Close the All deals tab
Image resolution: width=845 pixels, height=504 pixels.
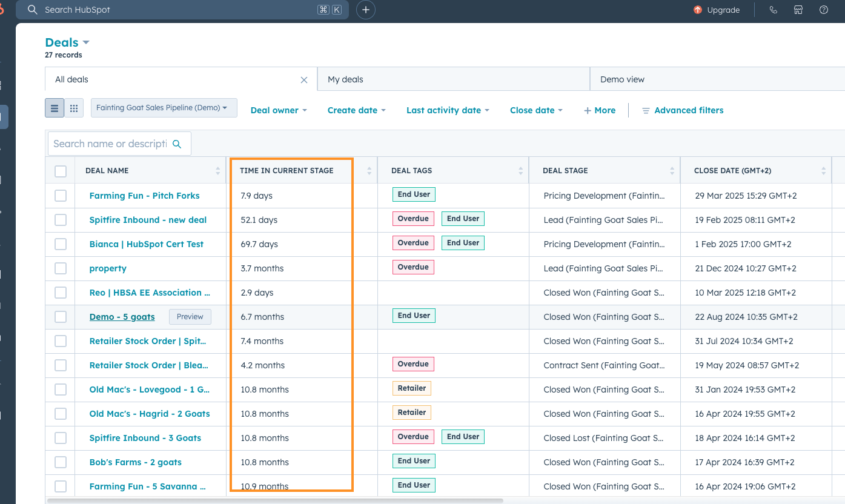pos(304,80)
